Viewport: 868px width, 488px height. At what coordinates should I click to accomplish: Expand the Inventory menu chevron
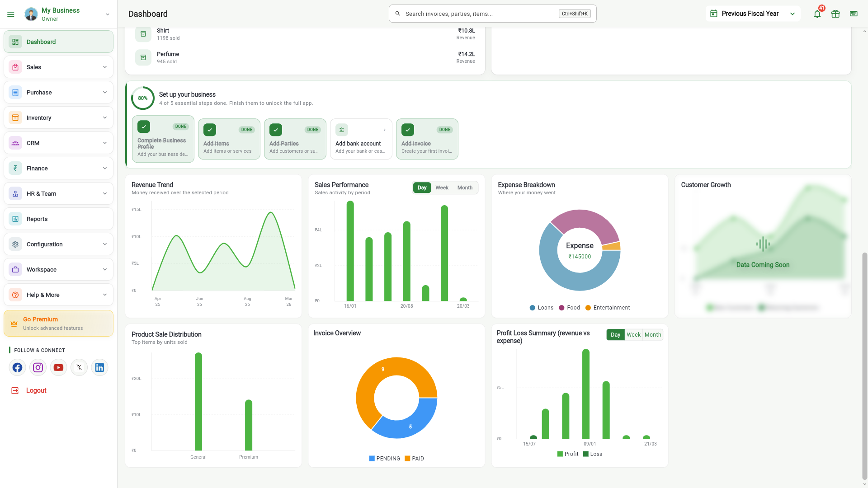[x=105, y=117]
